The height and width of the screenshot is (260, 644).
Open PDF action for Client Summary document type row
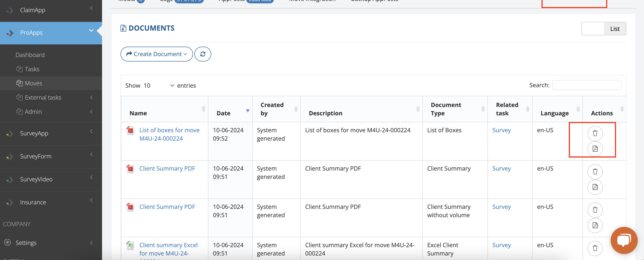click(595, 187)
